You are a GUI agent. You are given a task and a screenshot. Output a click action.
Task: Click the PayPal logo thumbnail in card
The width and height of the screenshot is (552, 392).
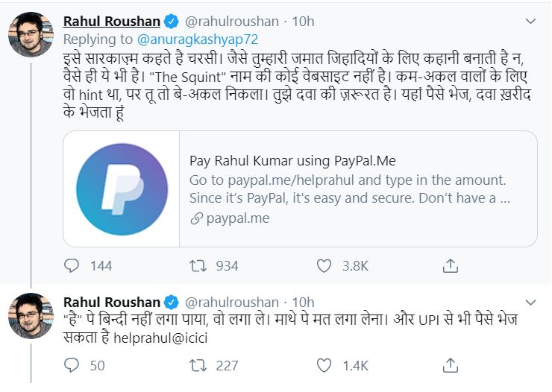(121, 189)
